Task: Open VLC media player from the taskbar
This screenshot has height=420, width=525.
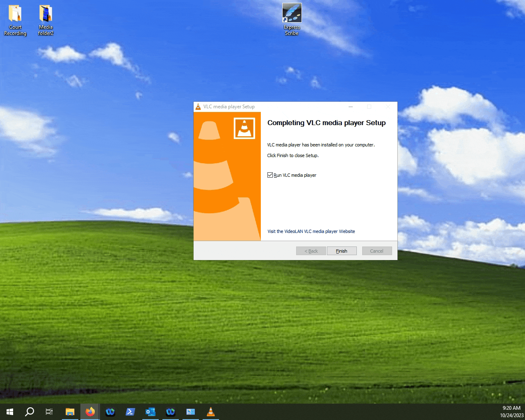Action: 210,411
